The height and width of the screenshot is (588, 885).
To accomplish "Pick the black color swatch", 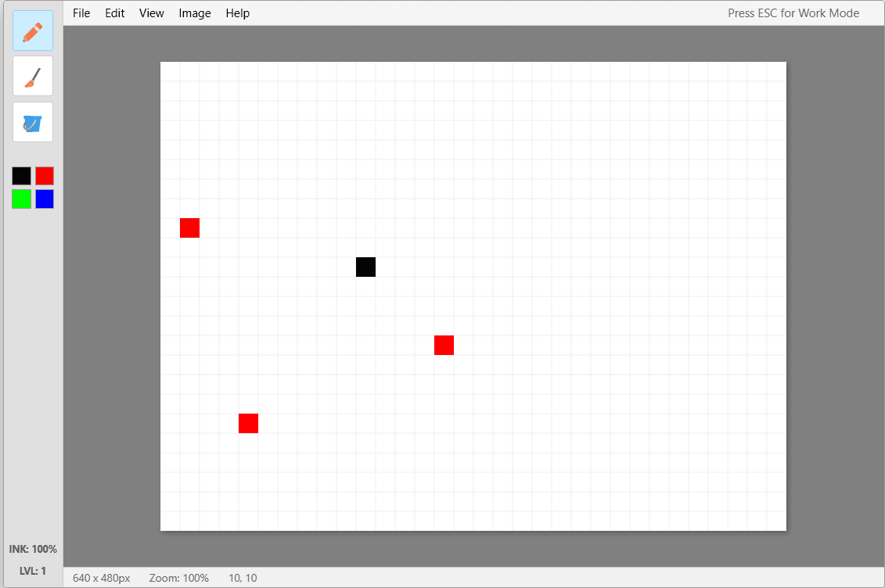I will pyautogui.click(x=21, y=176).
